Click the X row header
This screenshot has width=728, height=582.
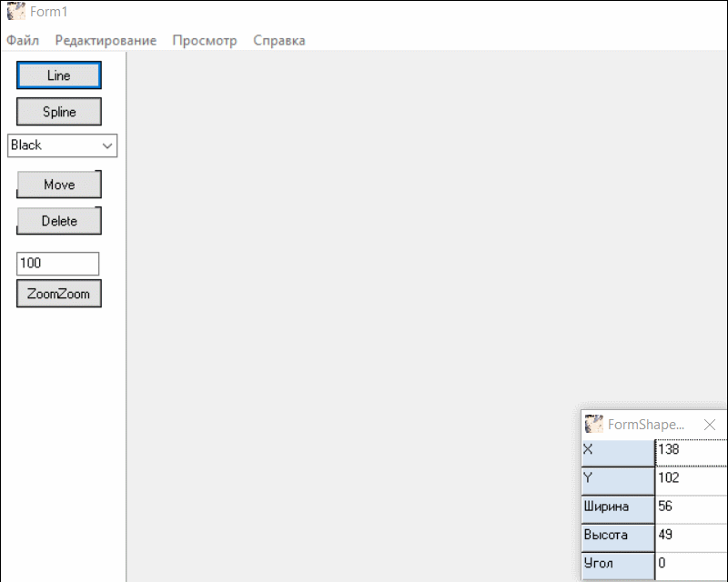pos(618,453)
